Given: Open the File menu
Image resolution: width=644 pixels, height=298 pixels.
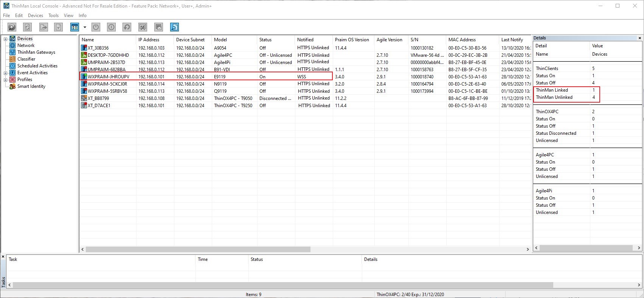Looking at the screenshot, I should tap(6, 16).
